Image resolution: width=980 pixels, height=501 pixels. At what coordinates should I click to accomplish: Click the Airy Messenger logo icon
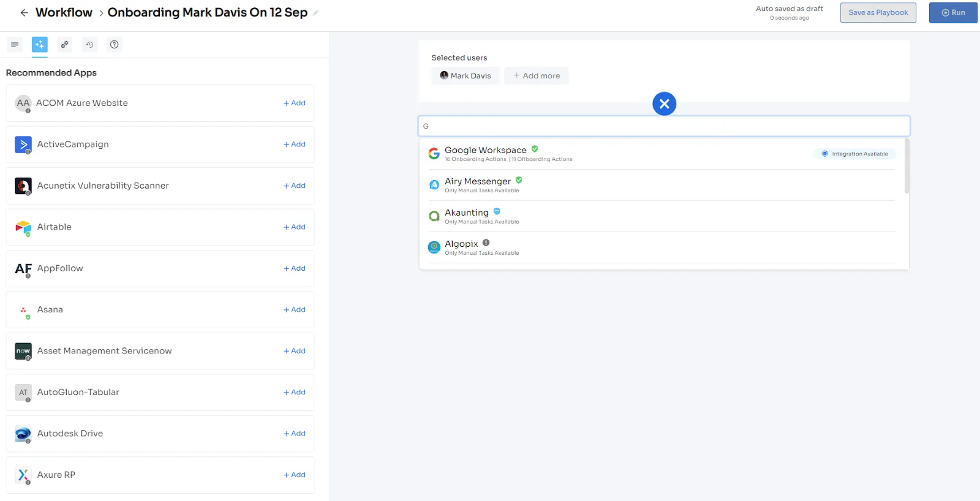(x=434, y=185)
